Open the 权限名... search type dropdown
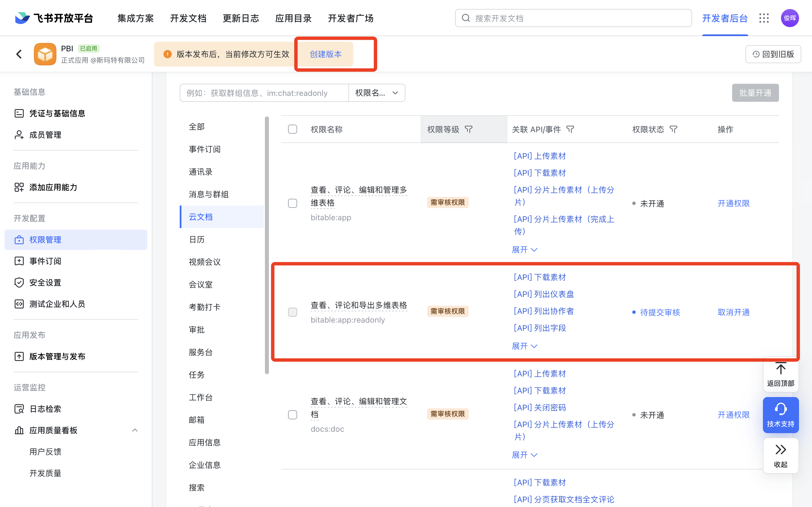 coord(377,93)
